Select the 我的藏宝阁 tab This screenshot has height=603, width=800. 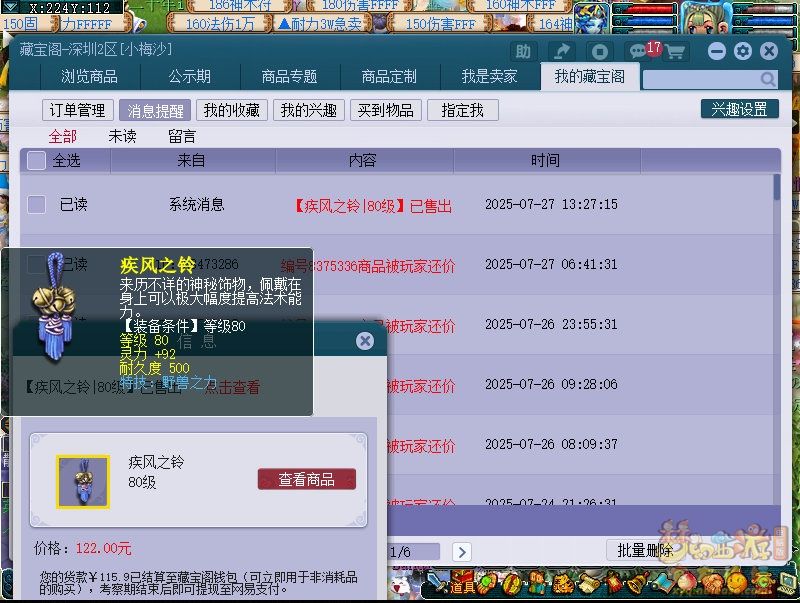pos(590,77)
